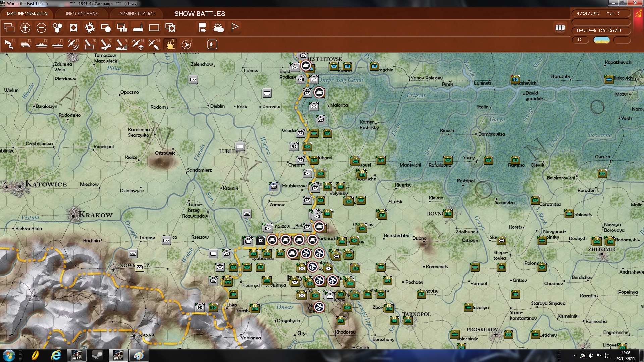This screenshot has height=362, width=644.
Task: Zoom in the map with plus icon
Action: point(25,27)
